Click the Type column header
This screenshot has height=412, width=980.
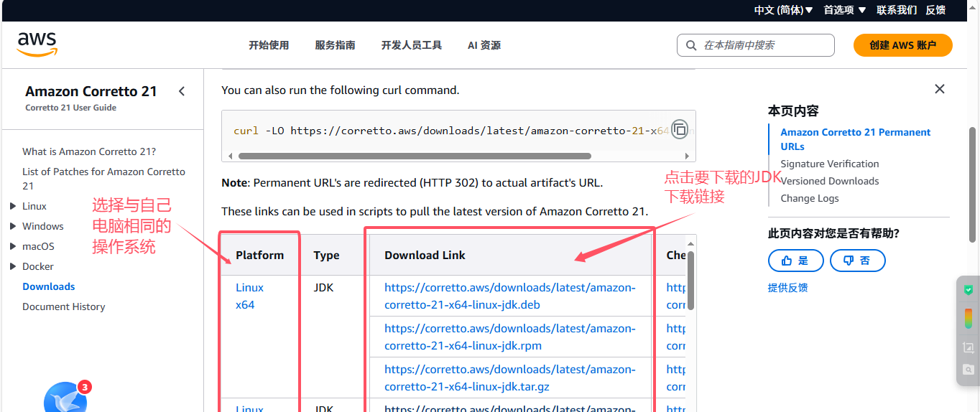326,255
